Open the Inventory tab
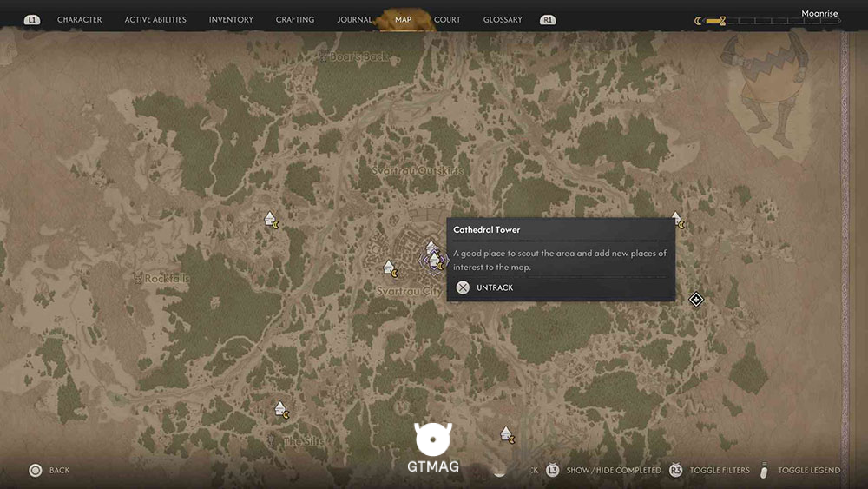This screenshot has height=489, width=868. [x=231, y=19]
